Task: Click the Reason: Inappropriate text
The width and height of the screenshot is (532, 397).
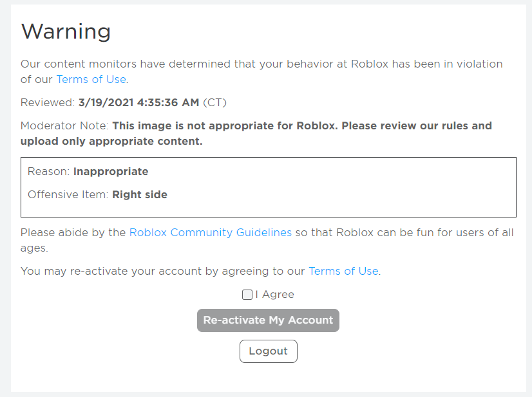Action: pyautogui.click(x=88, y=172)
